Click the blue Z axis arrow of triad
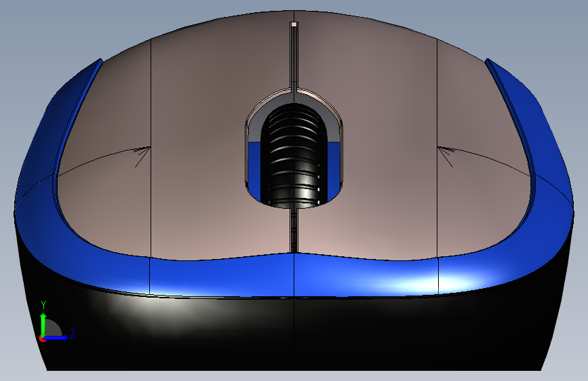 coord(56,338)
